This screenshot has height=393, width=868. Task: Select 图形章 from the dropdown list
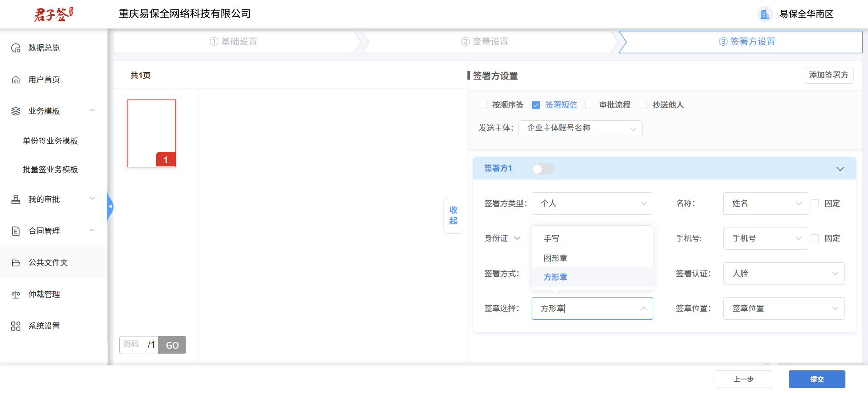555,258
